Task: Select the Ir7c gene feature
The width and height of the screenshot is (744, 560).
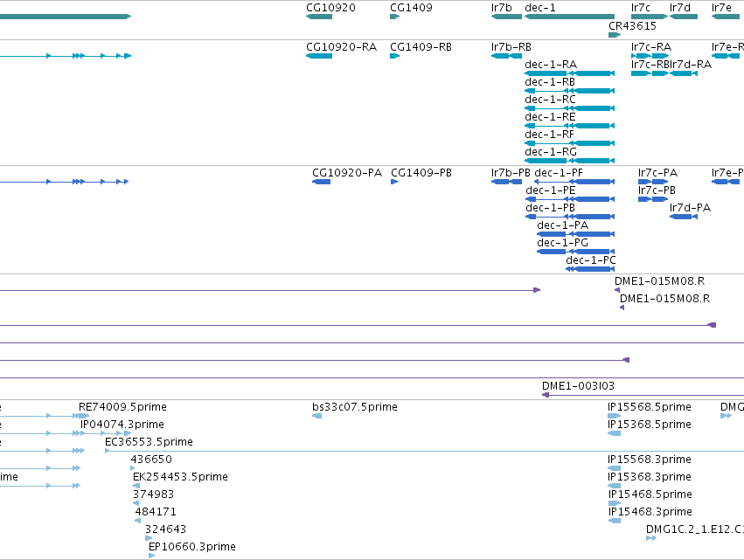Action: [x=650, y=17]
